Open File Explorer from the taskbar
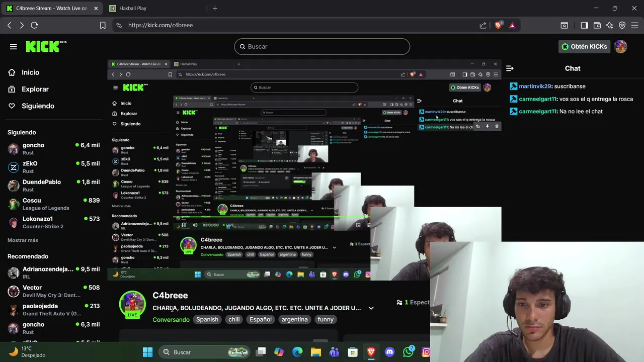This screenshot has width=644, height=362. (315, 352)
